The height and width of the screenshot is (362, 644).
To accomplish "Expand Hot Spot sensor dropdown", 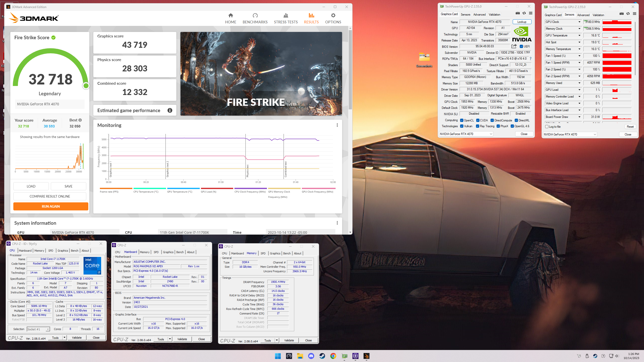I will coord(579,42).
